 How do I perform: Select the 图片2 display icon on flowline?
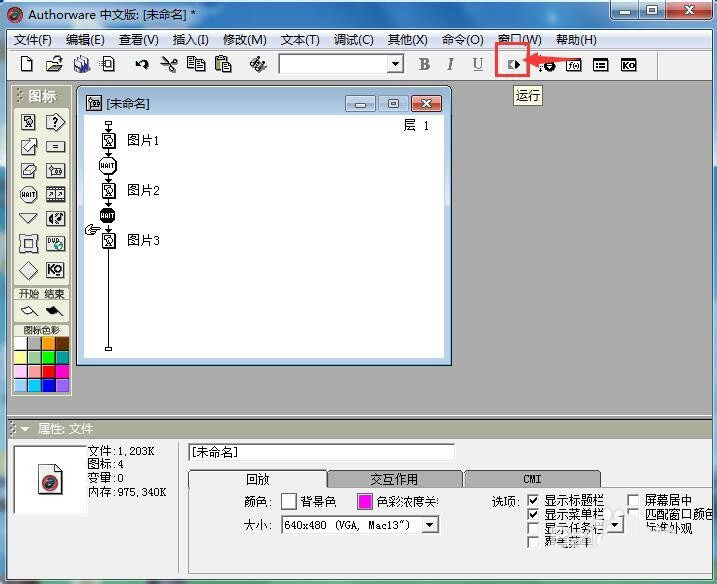pyautogui.click(x=108, y=190)
